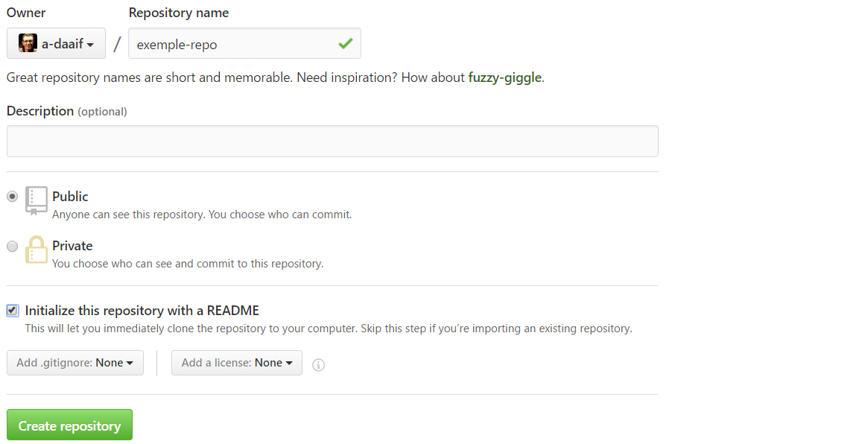Click the Description (optional) label
This screenshot has width=868, height=444.
pos(67,111)
